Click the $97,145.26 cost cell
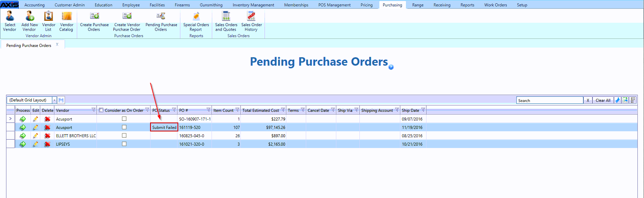This screenshot has height=198, width=644. pyautogui.click(x=263, y=127)
